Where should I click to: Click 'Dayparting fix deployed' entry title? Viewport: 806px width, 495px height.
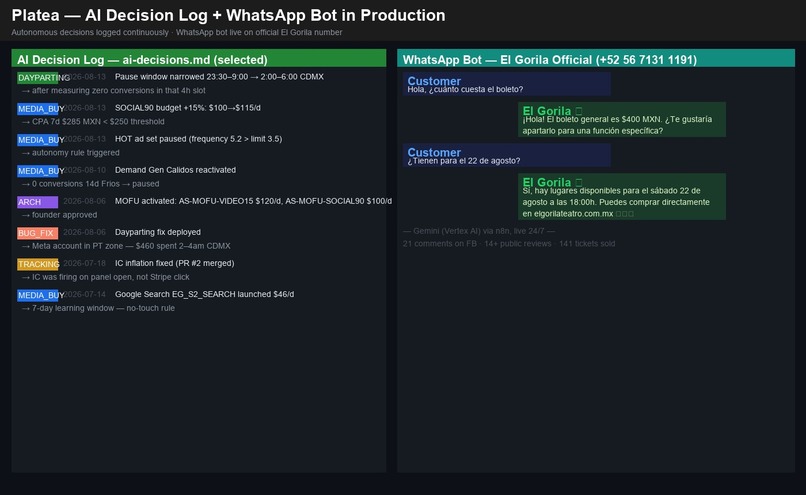(x=158, y=232)
